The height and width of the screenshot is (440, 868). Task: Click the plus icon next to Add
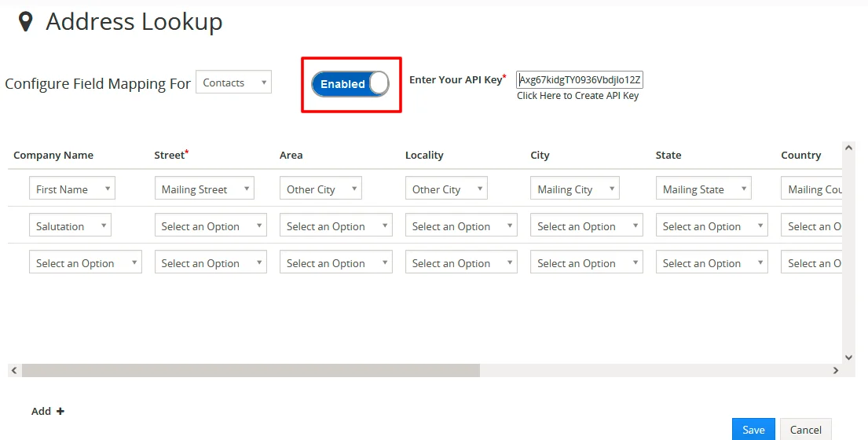pos(60,411)
